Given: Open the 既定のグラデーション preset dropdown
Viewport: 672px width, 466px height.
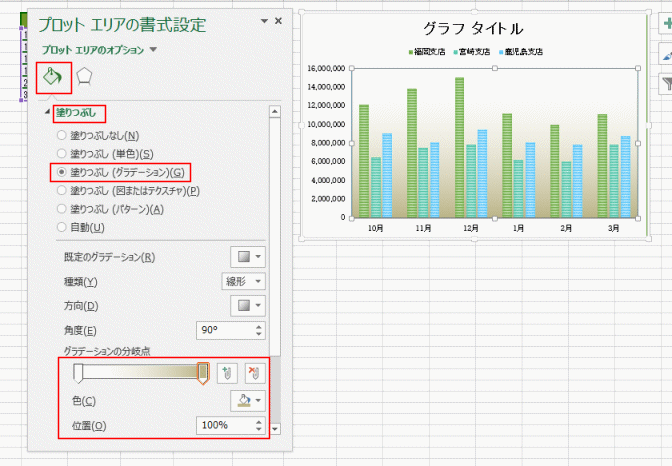Looking at the screenshot, I should pos(248,257).
